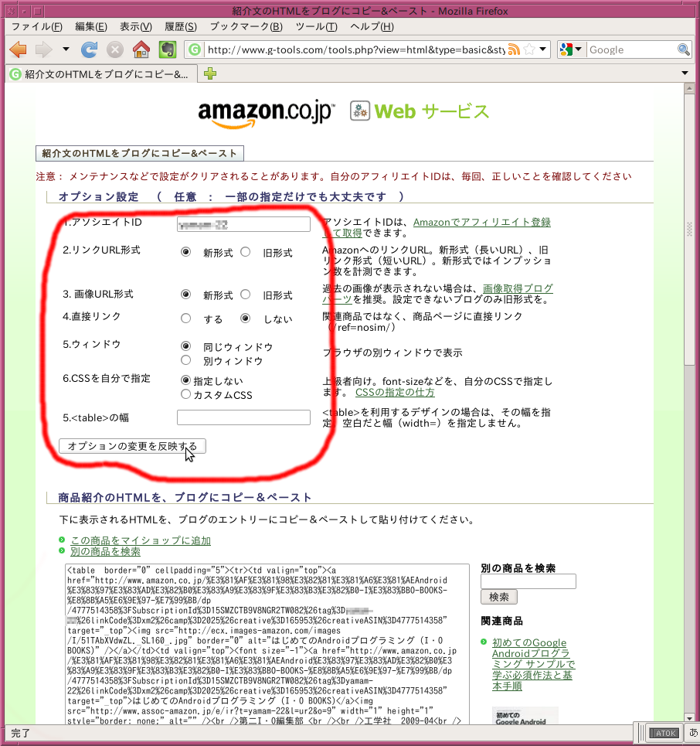Click the 紹介文のHTMLをブログにコピー&ペースト page heading
This screenshot has width=700, height=746.
139,153
